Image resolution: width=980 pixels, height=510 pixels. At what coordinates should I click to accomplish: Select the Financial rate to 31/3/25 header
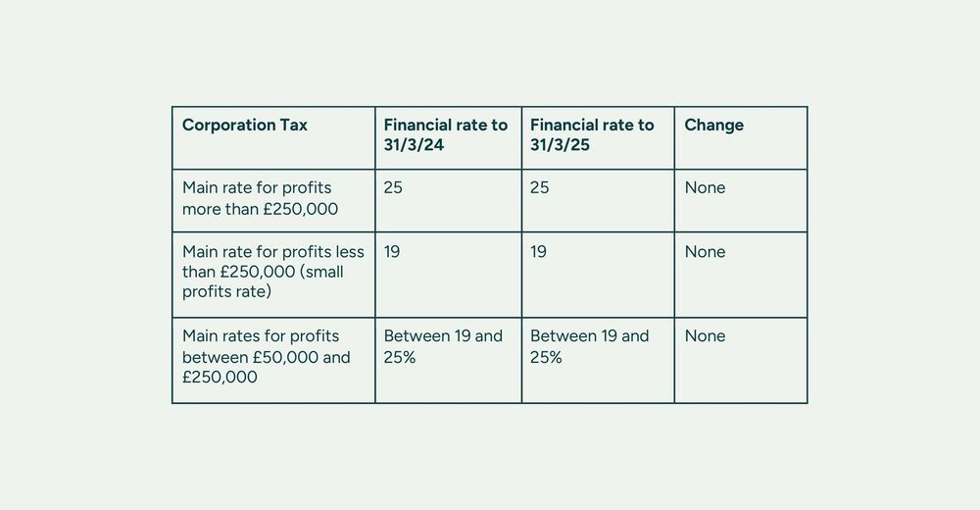592,135
